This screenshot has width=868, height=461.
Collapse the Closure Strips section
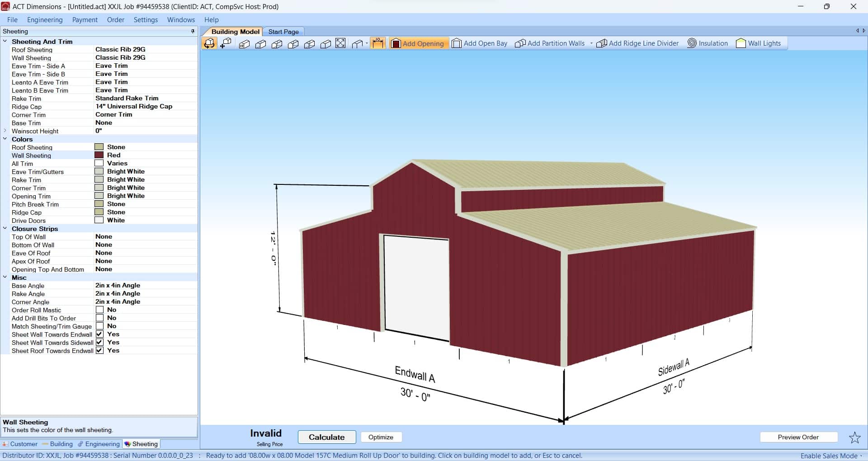click(5, 229)
